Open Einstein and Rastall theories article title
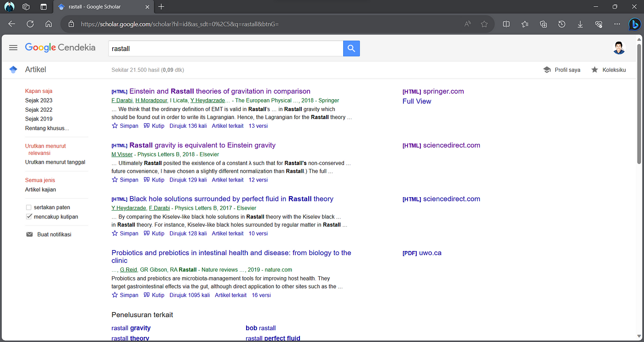644x342 pixels. click(220, 91)
